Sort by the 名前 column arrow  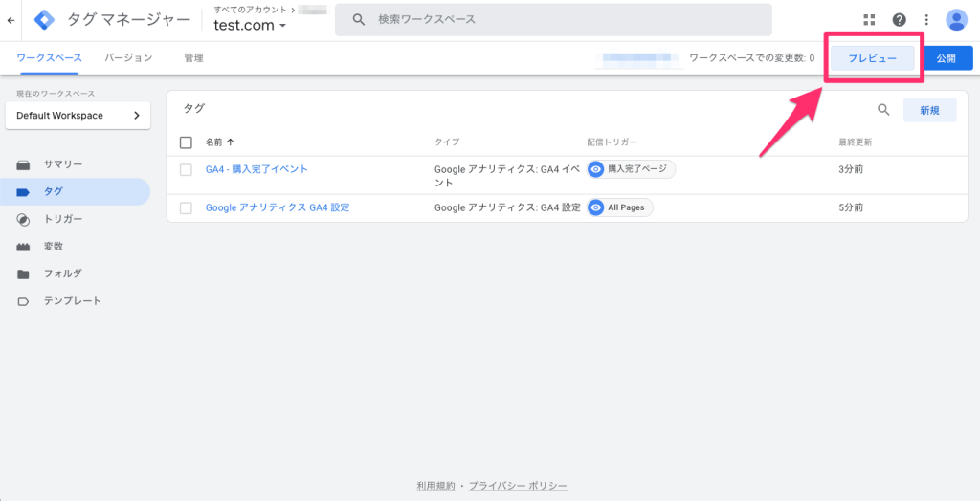231,142
